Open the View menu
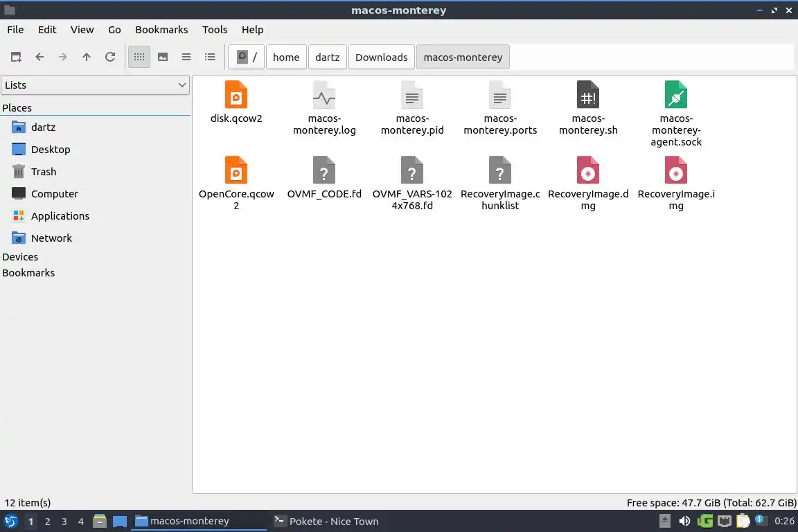Image resolution: width=798 pixels, height=532 pixels. pos(82,30)
